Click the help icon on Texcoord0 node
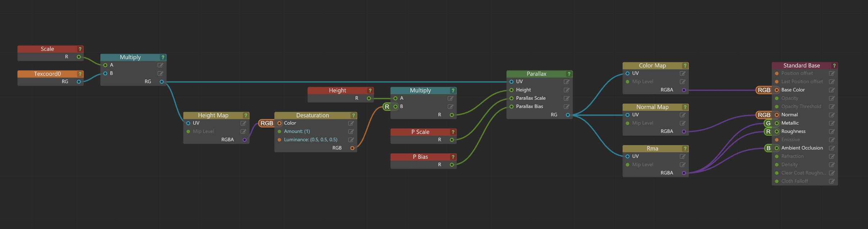This screenshot has width=868, height=229. tap(80, 74)
